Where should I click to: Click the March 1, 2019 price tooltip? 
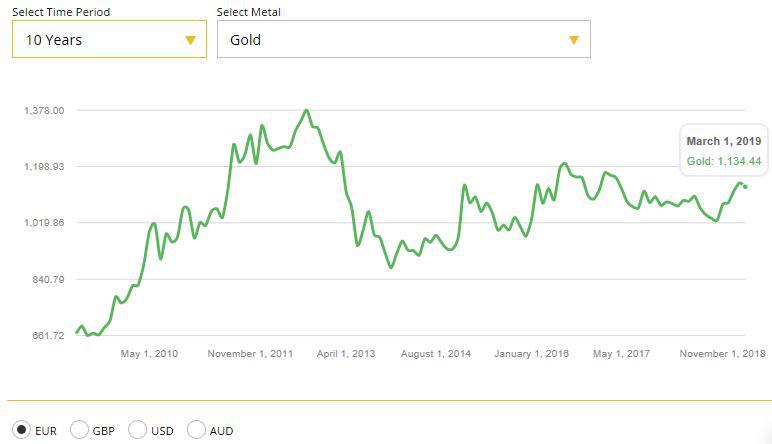click(723, 151)
